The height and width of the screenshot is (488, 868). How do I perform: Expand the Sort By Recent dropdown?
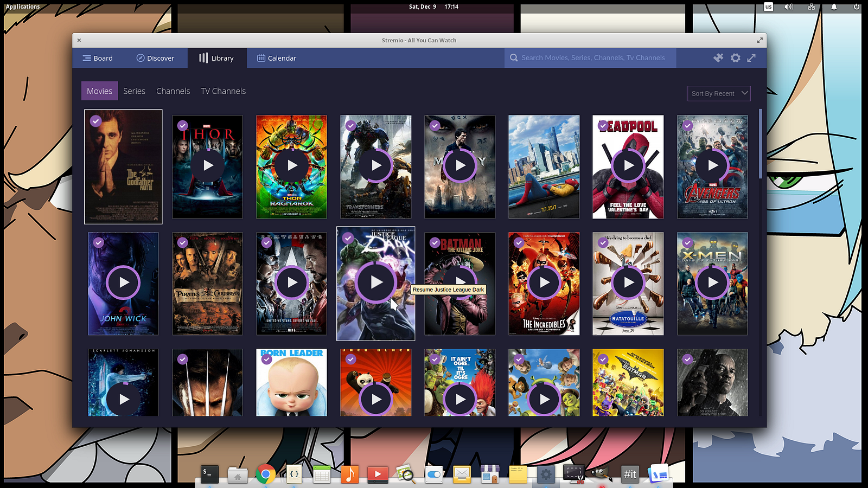point(719,93)
